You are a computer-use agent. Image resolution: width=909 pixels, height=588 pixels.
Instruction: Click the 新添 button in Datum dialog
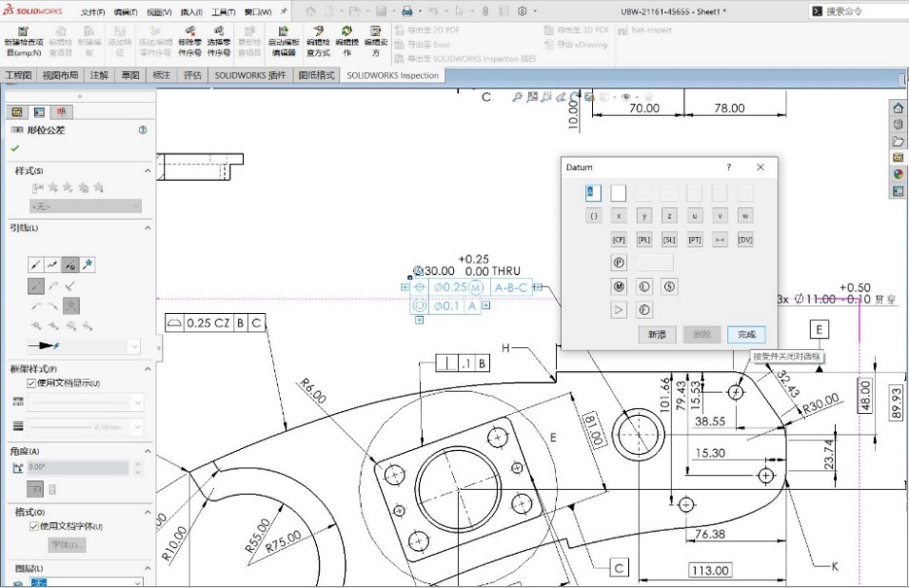(x=657, y=335)
